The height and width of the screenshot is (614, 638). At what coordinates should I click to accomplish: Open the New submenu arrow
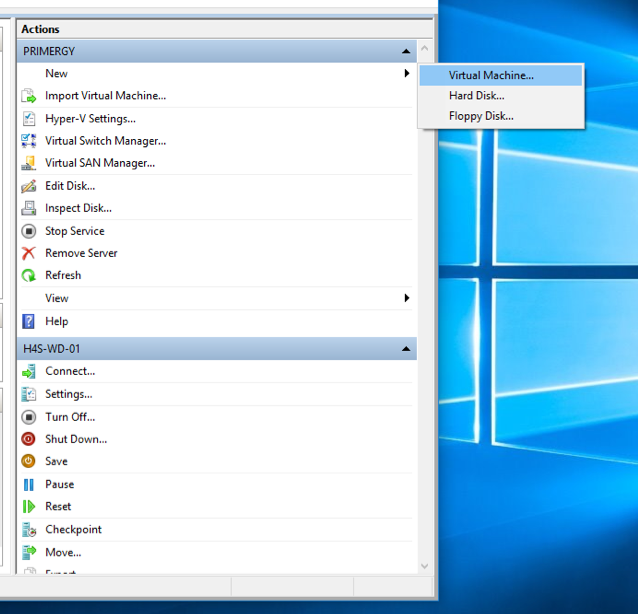click(406, 73)
